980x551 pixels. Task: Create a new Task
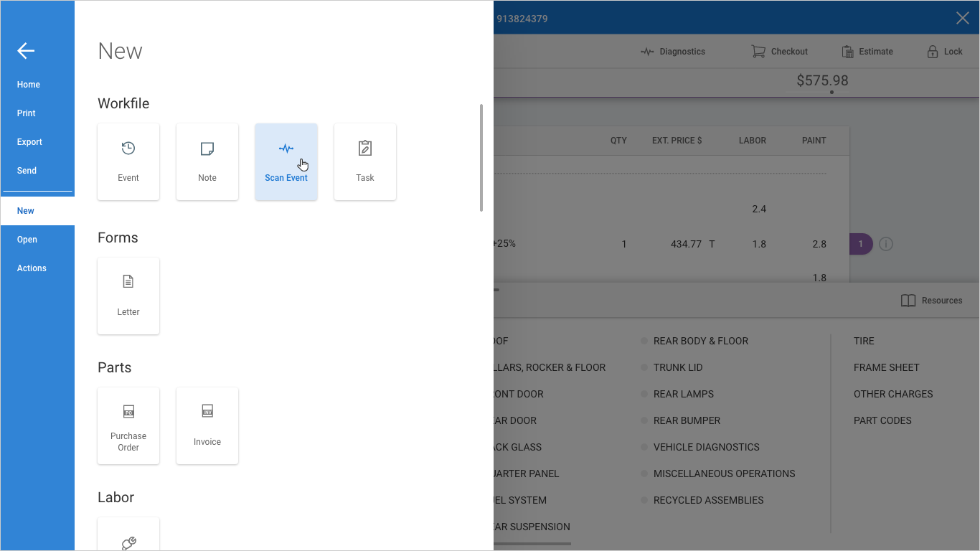pos(365,161)
